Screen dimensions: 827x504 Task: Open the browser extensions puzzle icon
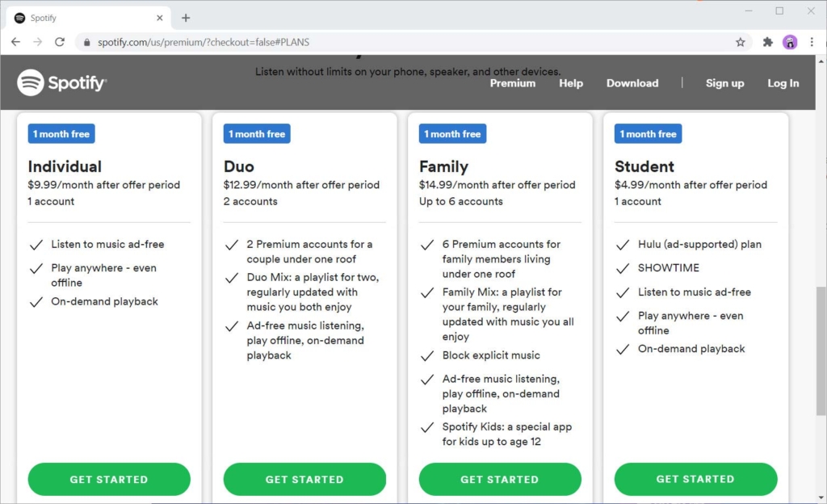pos(768,42)
